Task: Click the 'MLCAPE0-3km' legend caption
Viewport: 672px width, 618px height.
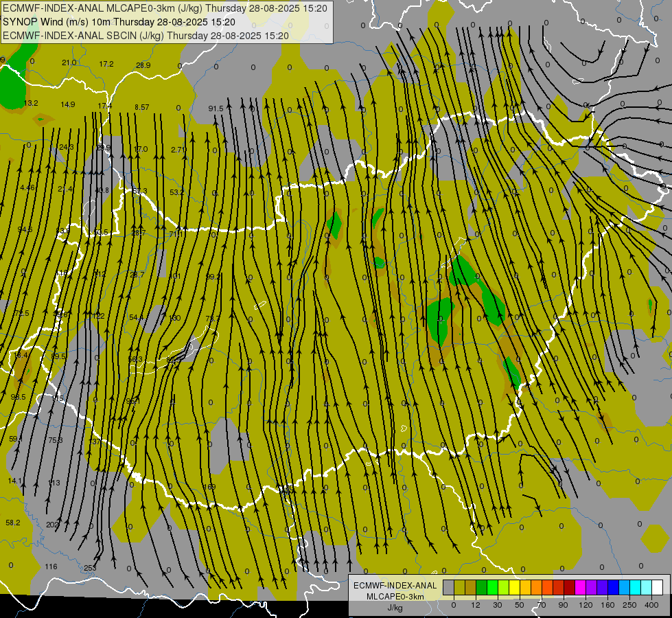Action: (x=395, y=597)
